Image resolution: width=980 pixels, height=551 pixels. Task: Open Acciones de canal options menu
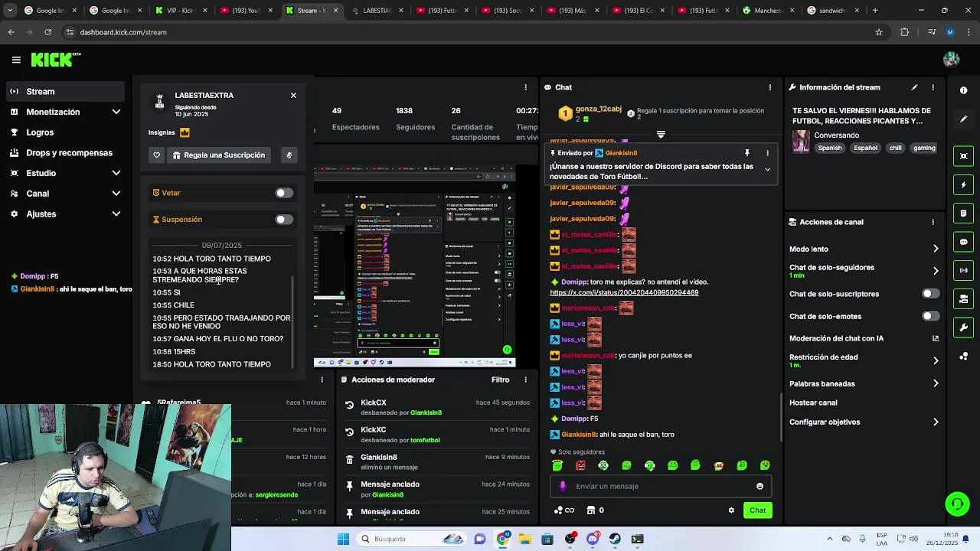pos(933,222)
